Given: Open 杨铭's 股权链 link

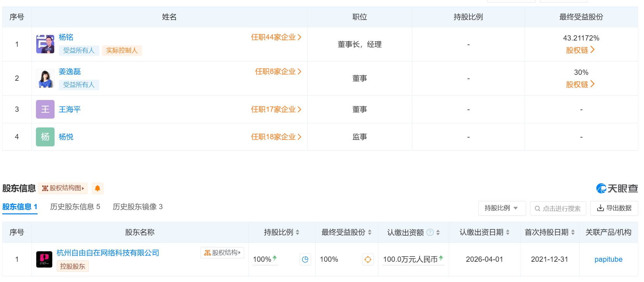Looking at the screenshot, I should [580, 50].
